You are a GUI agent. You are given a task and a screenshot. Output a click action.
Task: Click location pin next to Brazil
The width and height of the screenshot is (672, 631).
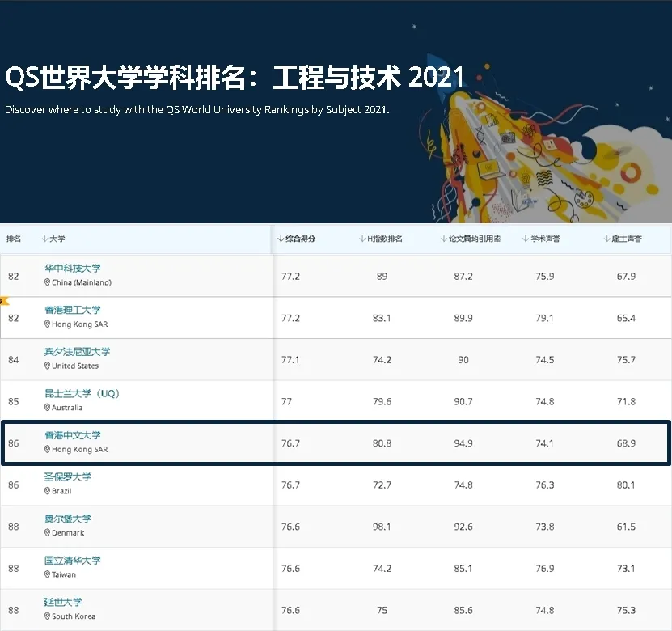[48, 492]
